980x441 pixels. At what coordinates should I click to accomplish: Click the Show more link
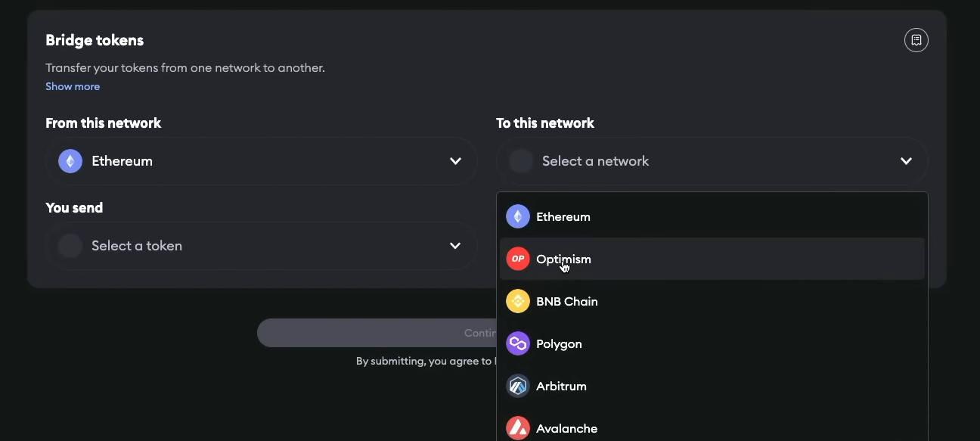point(73,87)
